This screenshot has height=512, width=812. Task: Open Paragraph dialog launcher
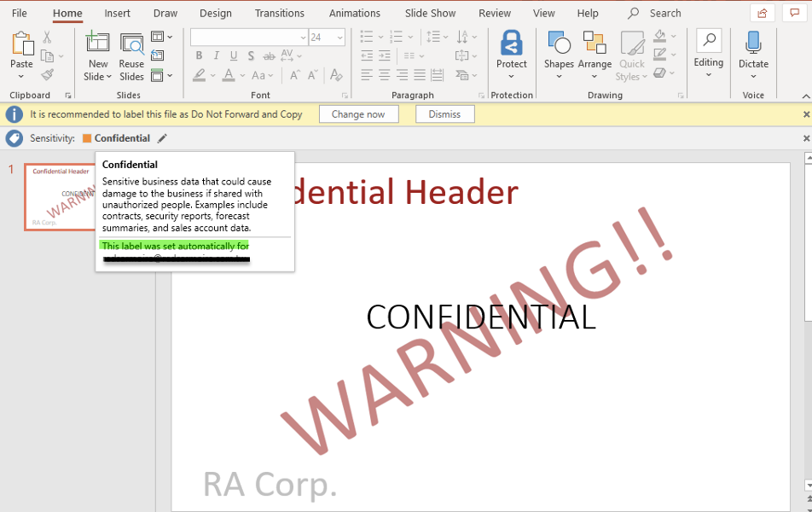tap(482, 96)
